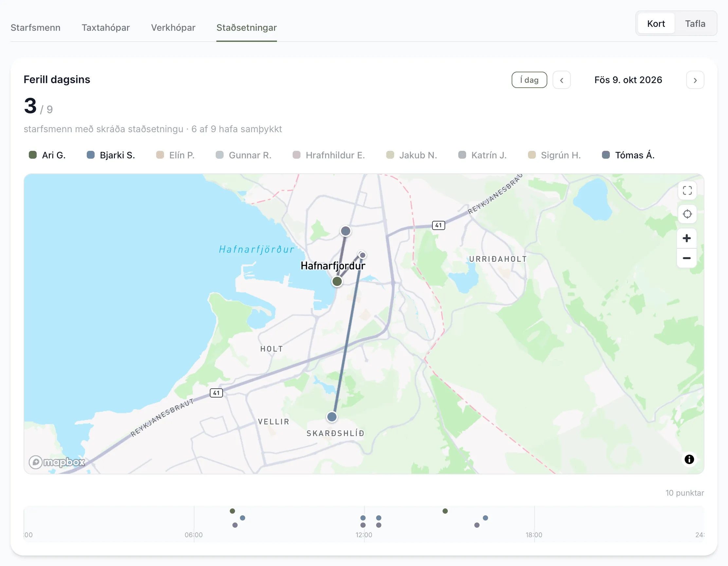The height and width of the screenshot is (566, 728).
Task: Toggle Jakub N. in the legend
Action: (411, 155)
